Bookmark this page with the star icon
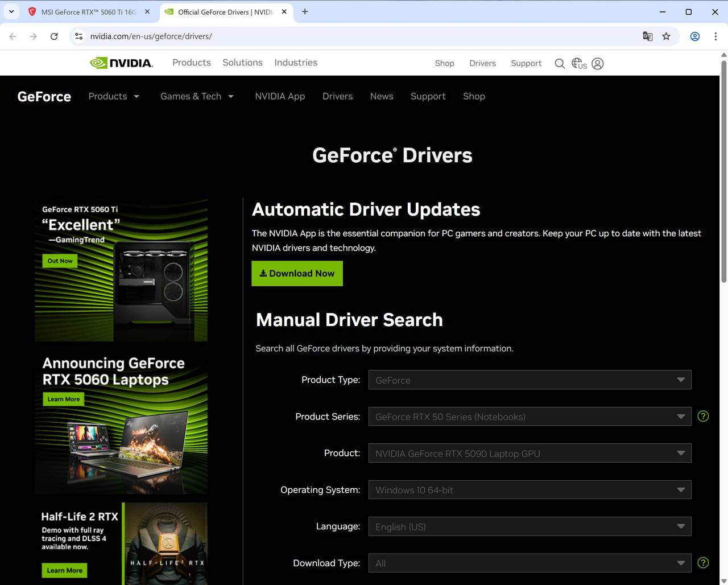This screenshot has width=728, height=585. (x=666, y=36)
